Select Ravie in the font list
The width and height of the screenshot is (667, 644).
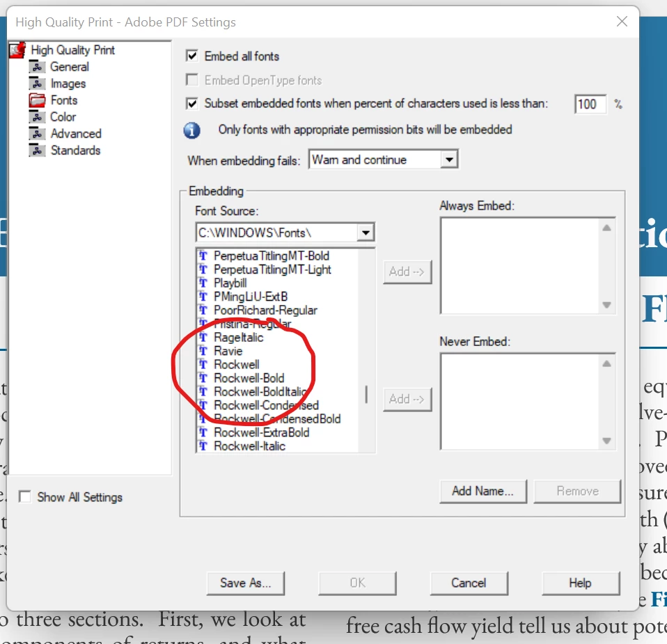pos(228,351)
